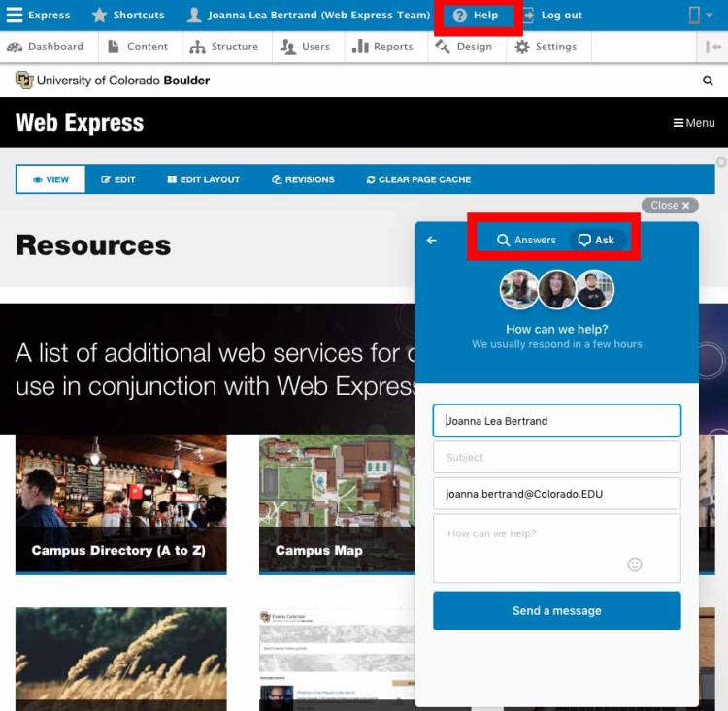728x711 pixels.
Task: Click the University of Colorado Boulder logo
Action: pyautogui.click(x=113, y=81)
